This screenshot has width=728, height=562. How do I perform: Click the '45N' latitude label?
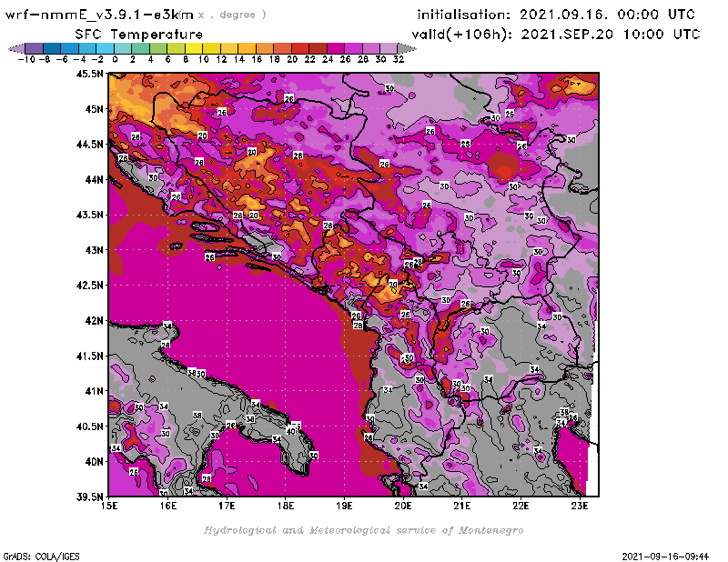coord(94,109)
